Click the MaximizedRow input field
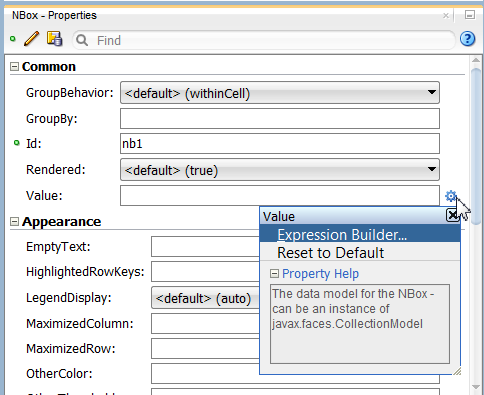 [x=206, y=349]
